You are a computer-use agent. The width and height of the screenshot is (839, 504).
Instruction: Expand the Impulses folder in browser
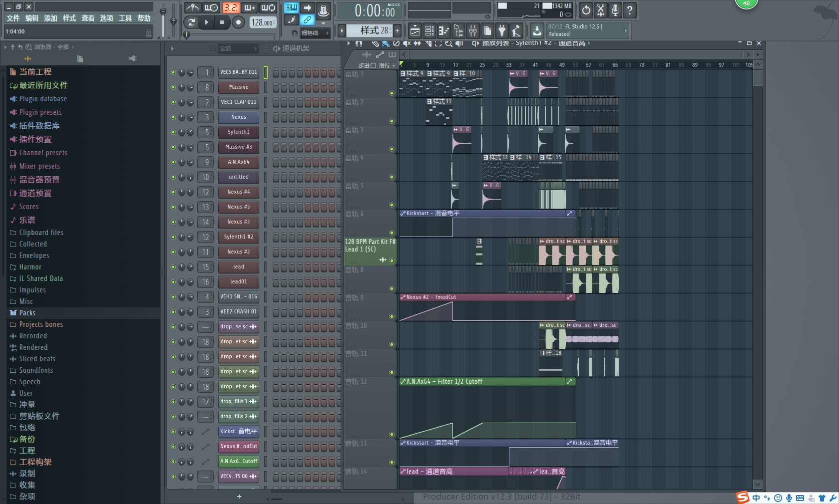point(27,290)
